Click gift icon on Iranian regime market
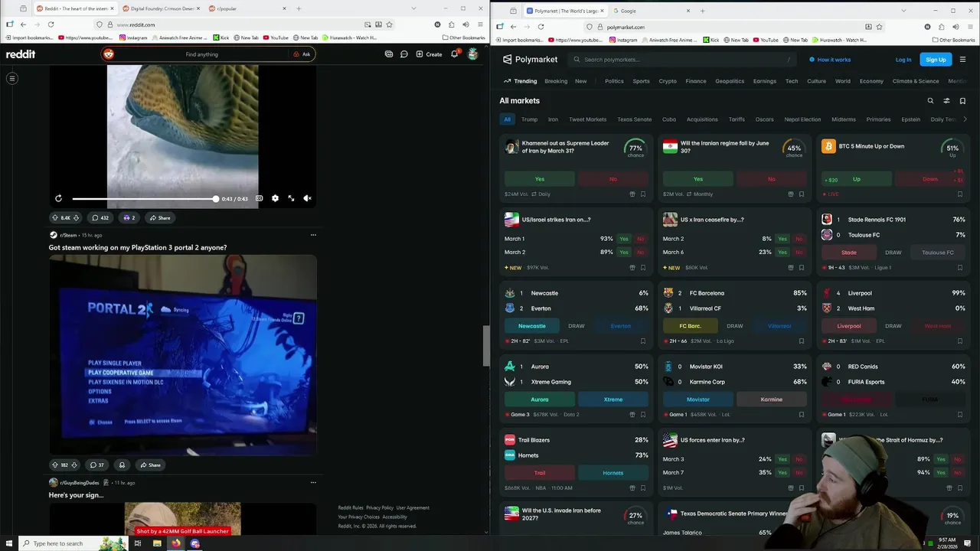Viewport: 980px width, 551px height. 791,194
